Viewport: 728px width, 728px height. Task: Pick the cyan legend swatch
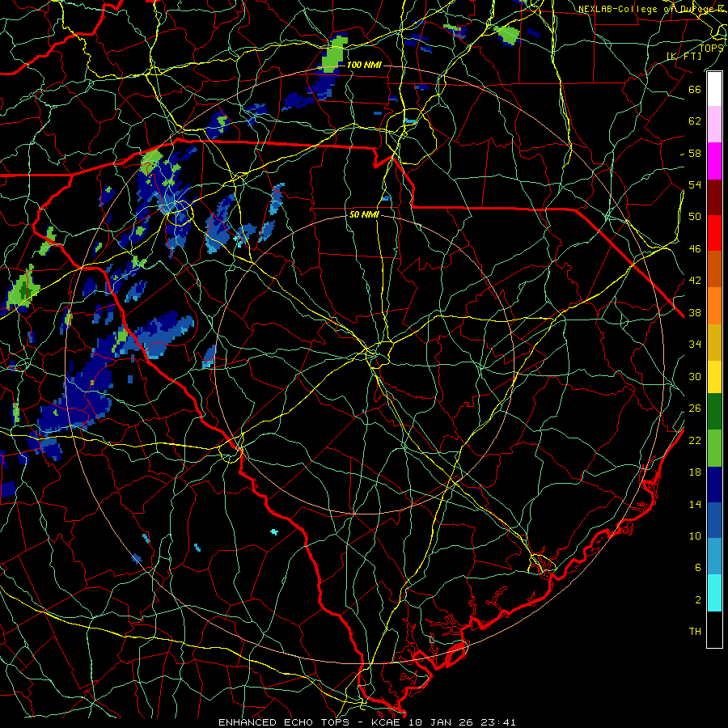(x=714, y=593)
